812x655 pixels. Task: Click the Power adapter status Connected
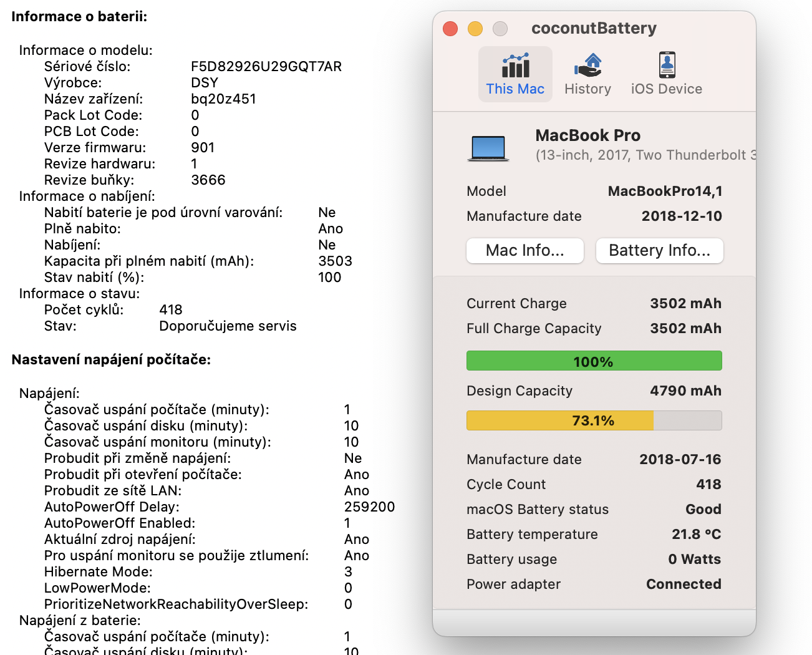tap(684, 585)
